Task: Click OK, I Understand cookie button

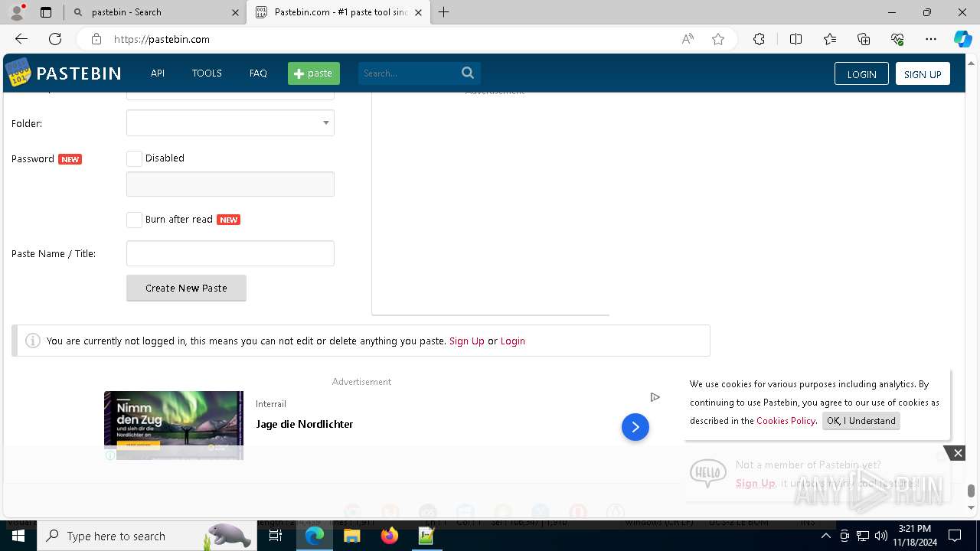Action: tap(861, 421)
